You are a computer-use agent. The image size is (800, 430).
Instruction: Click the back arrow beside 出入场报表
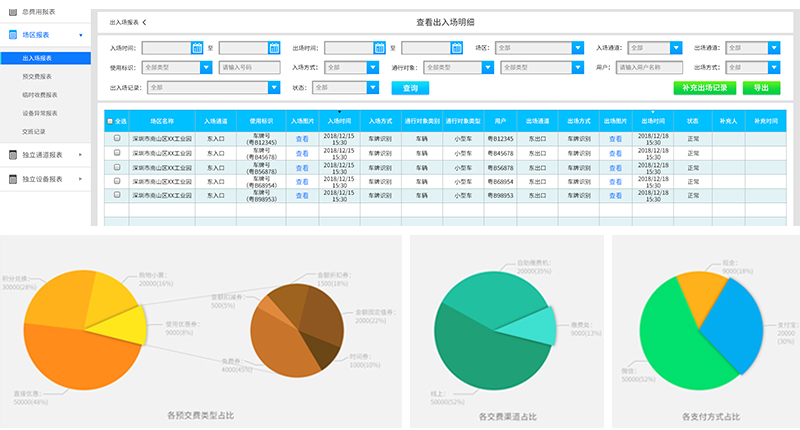click(144, 21)
